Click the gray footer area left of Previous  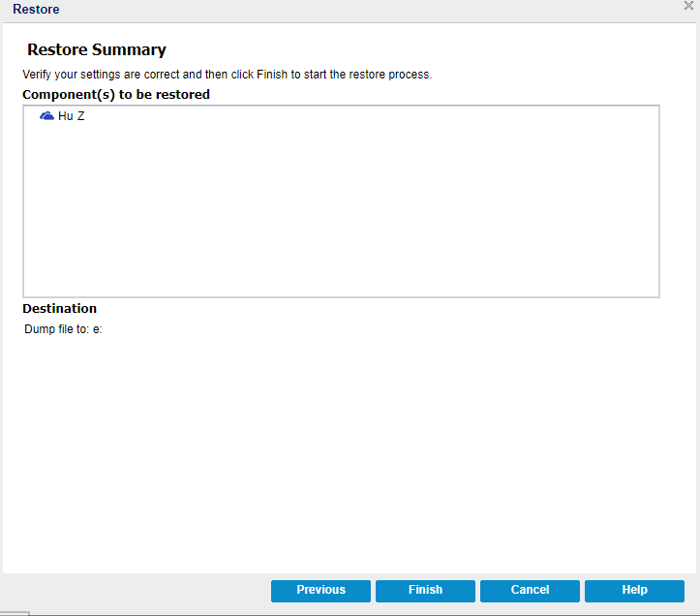point(136,590)
